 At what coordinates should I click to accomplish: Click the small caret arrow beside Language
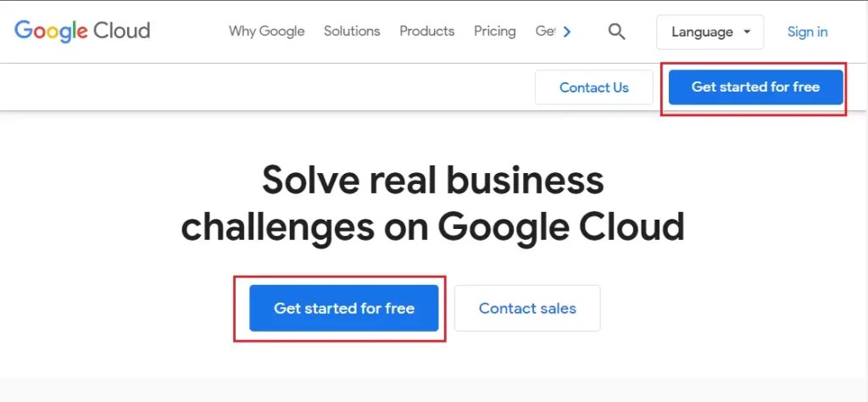[x=747, y=32]
